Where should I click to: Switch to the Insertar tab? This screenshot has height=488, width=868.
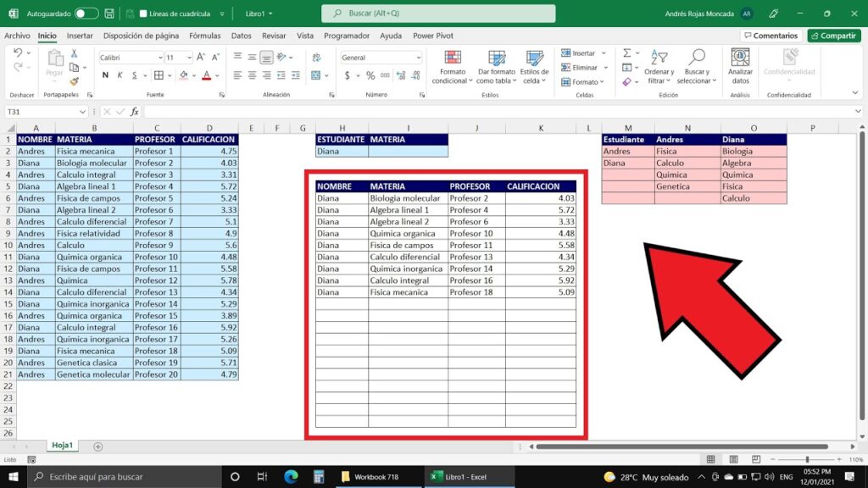point(80,36)
